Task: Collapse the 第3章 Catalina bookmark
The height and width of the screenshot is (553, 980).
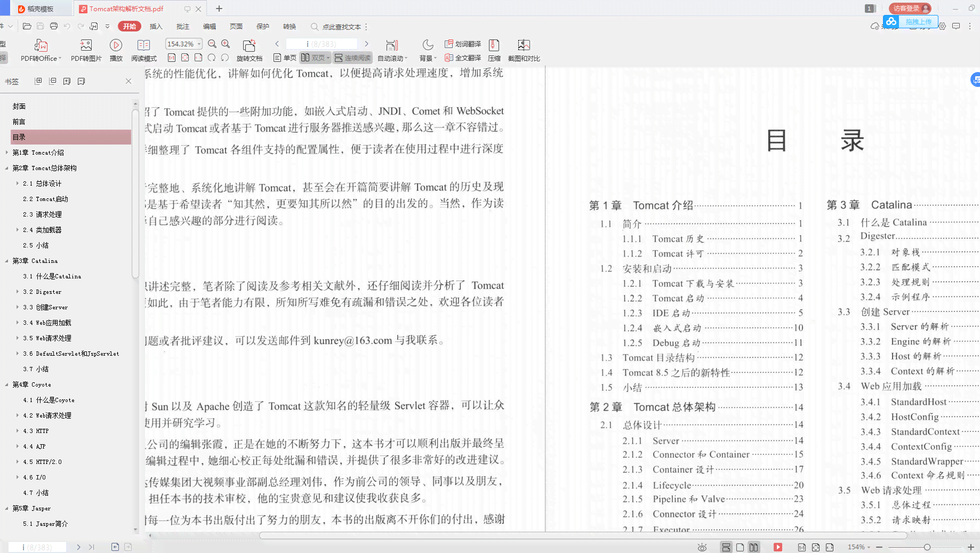Action: pos(6,261)
